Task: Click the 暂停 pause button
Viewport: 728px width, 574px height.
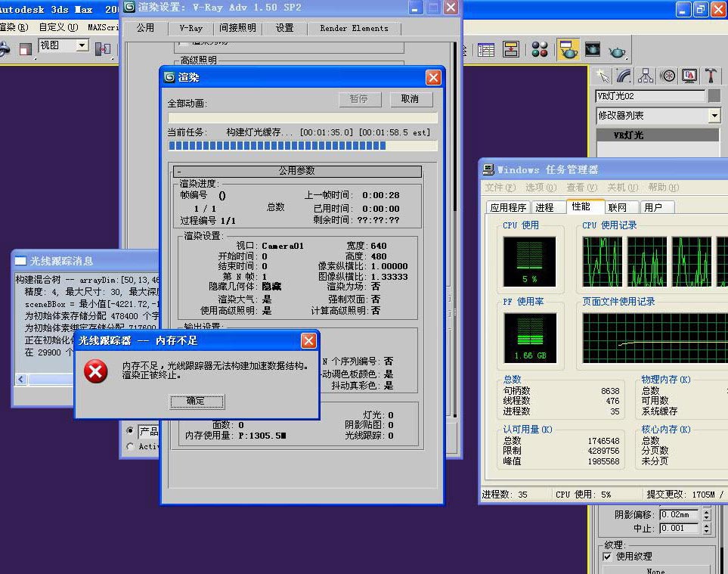Action: 359,99
